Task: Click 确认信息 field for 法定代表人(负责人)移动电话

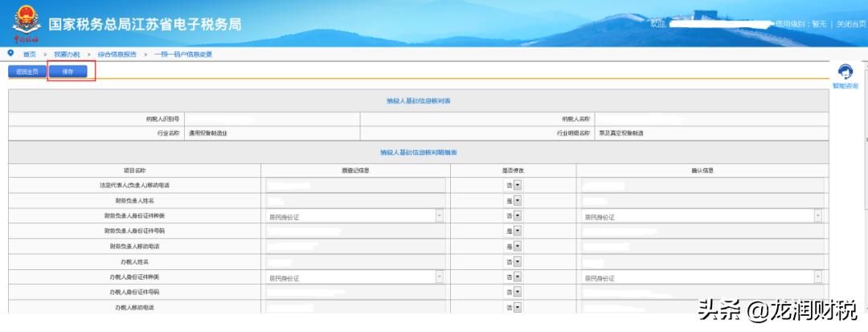Action: click(x=703, y=186)
